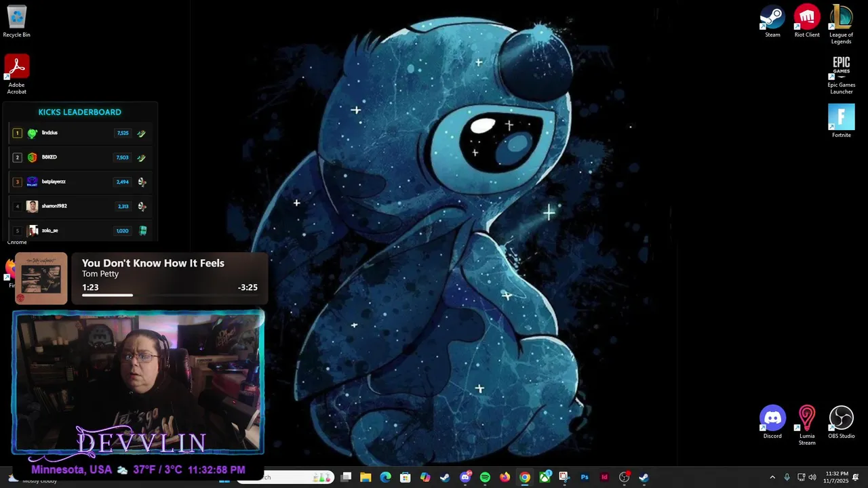
Task: Click the song progress bar
Action: 170,295
